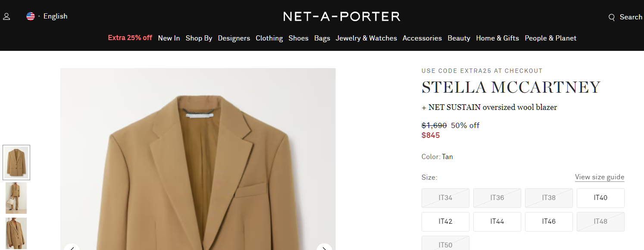644x250 pixels.
Task: Click the search magnifier icon
Action: coord(612,17)
